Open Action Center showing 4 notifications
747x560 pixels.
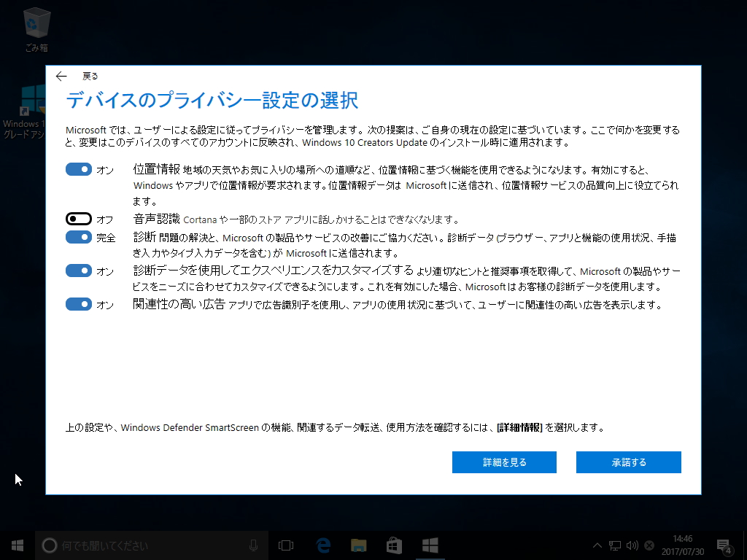point(724,545)
